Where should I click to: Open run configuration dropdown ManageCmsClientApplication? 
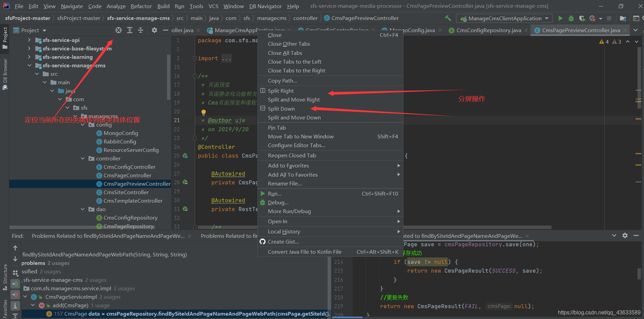504,18
